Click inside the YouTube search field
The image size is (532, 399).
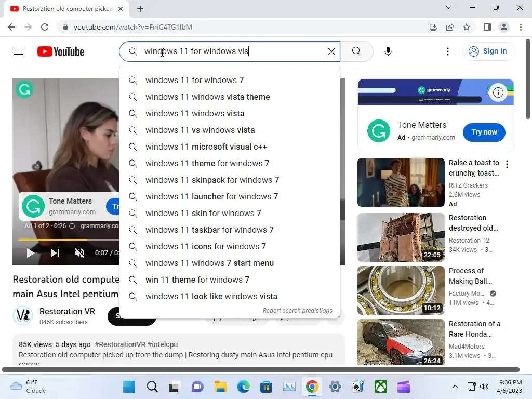tap(231, 51)
